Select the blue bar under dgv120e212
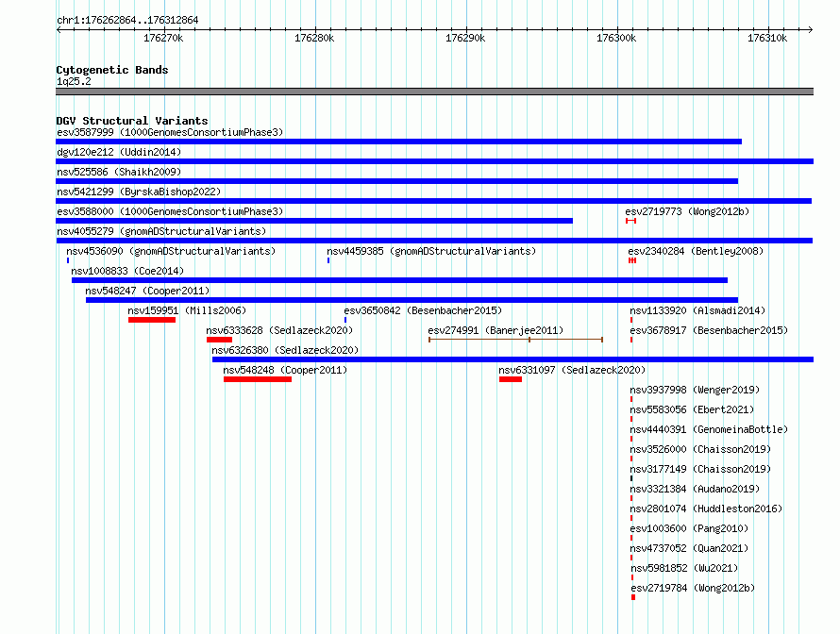840x634 pixels. (434, 161)
